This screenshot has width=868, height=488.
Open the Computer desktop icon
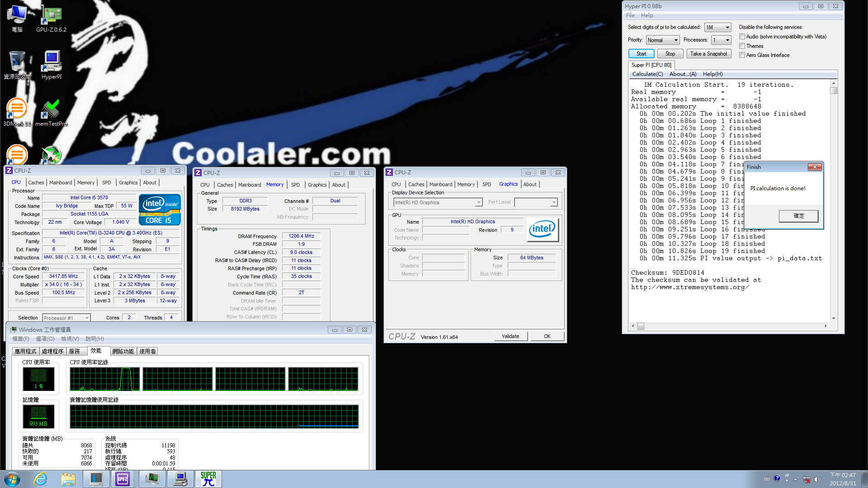point(17,19)
